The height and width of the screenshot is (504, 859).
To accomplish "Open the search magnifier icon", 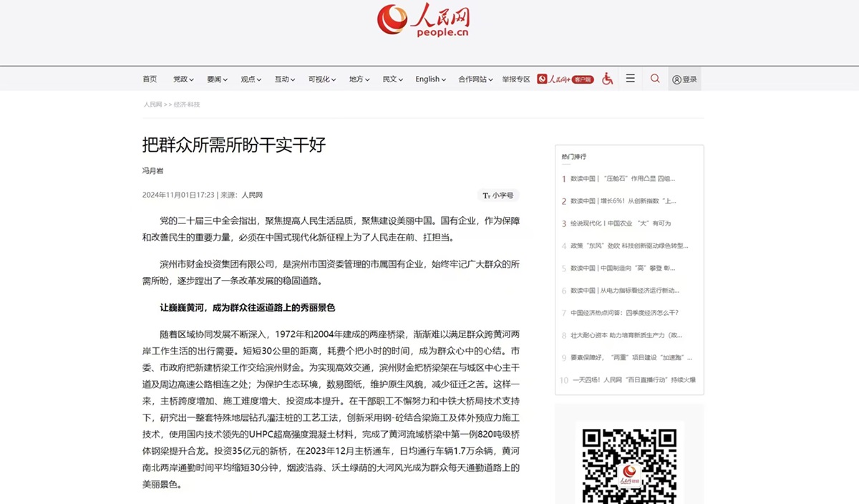I will pyautogui.click(x=655, y=79).
